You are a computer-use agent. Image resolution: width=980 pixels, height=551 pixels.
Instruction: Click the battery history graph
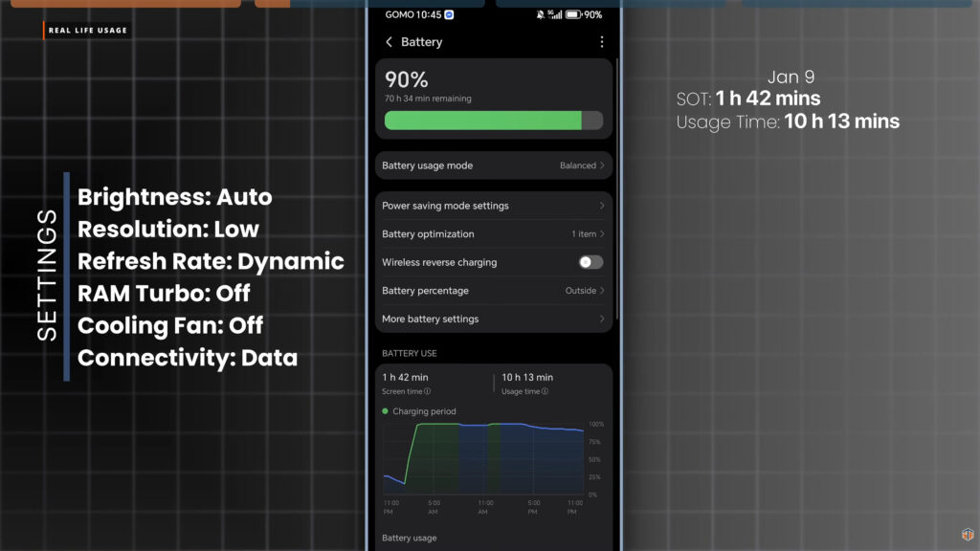pos(483,459)
